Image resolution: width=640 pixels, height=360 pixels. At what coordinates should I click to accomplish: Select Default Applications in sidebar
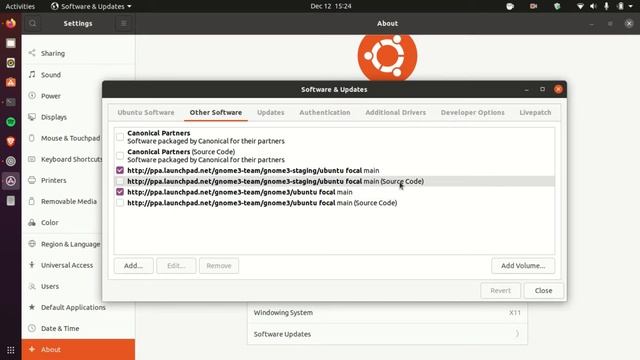click(78, 307)
